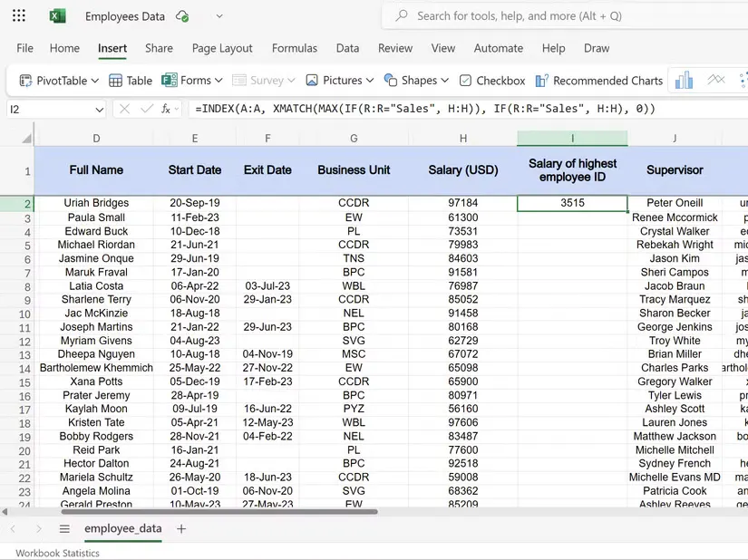Open the Insert menu
Viewport: 748px width, 560px height.
112,48
